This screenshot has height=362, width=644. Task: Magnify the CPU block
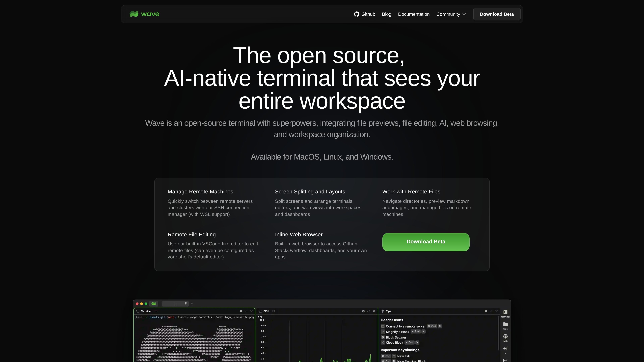tap(369, 311)
